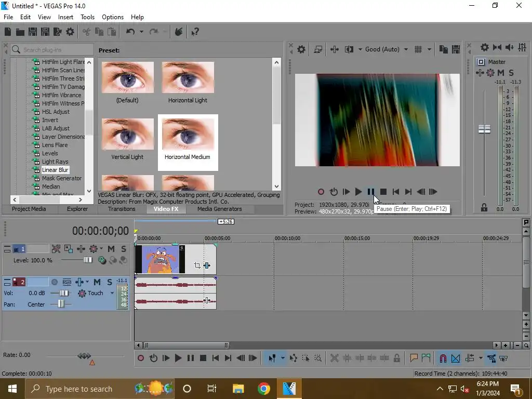Open video preview properties gear icon
Screen dimensions: 532x399
(x=301, y=49)
